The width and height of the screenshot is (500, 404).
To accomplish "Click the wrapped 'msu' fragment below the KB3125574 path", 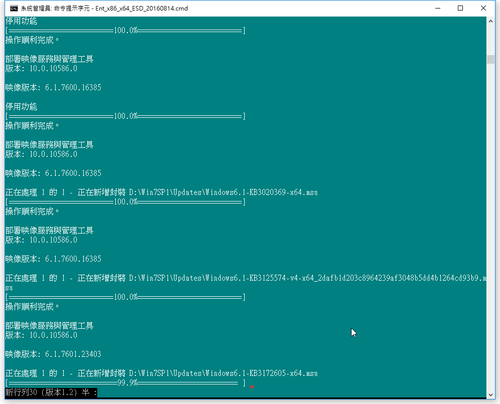I will click(x=9, y=288).
